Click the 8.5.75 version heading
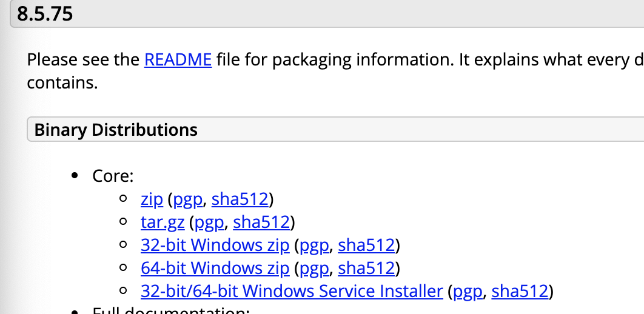Viewport: 644px width, 314px height. coord(45,13)
